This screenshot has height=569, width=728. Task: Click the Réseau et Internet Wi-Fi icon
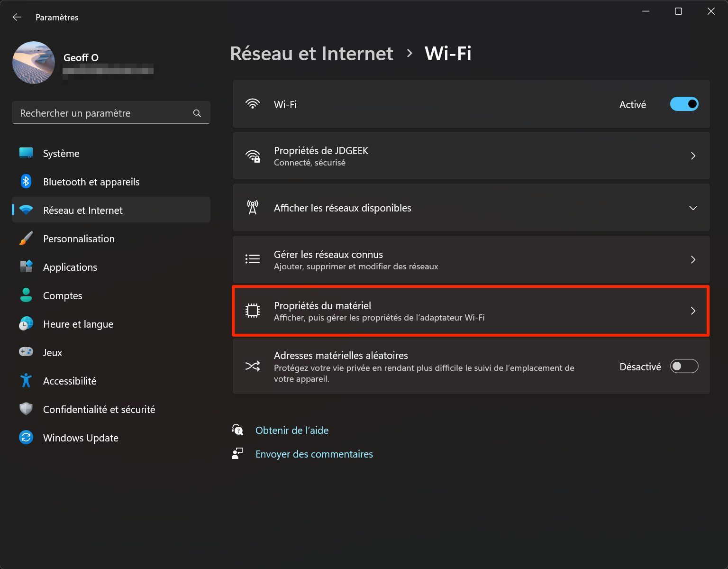point(26,210)
